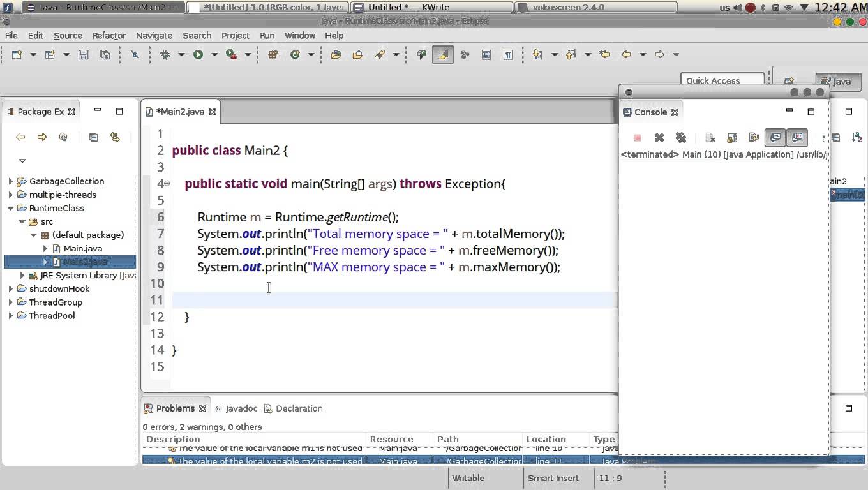
Task: Toggle the Mark Occurrences highlighter icon
Action: click(442, 54)
